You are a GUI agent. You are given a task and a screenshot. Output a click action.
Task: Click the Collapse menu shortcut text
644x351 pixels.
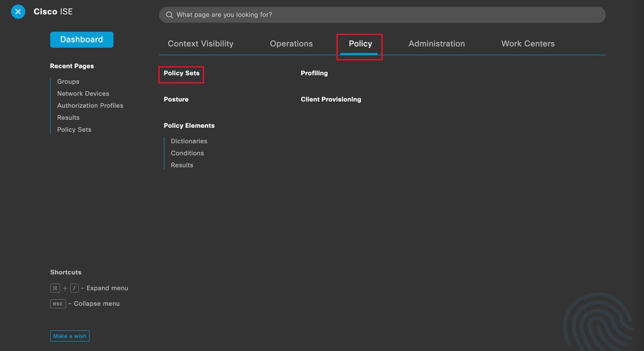(x=97, y=303)
